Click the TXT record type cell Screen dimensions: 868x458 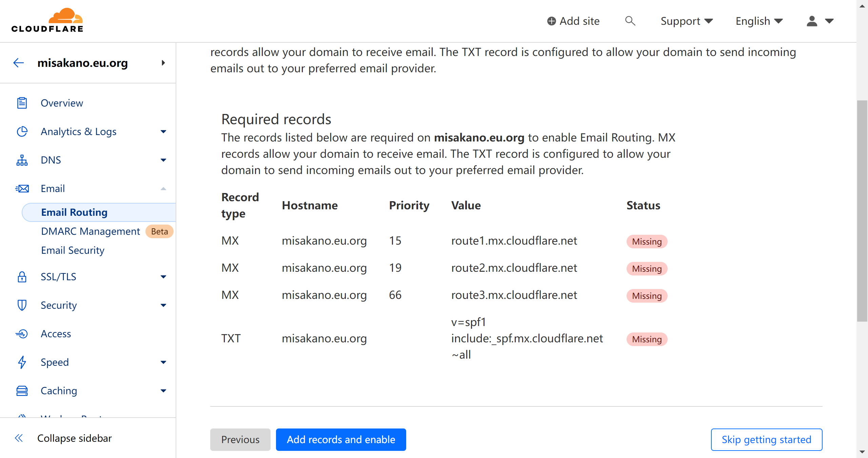click(231, 338)
